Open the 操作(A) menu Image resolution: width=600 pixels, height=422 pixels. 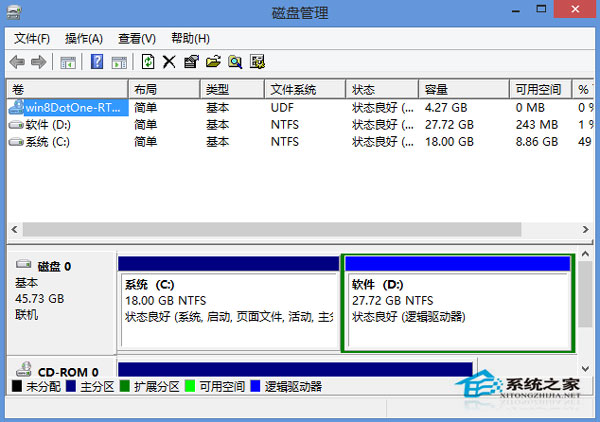point(84,39)
